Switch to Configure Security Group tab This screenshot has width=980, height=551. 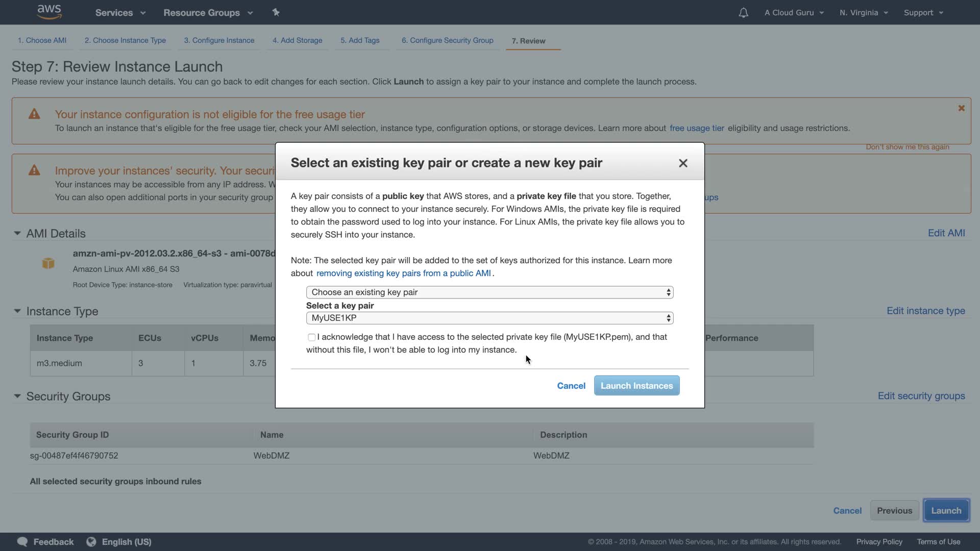coord(447,40)
